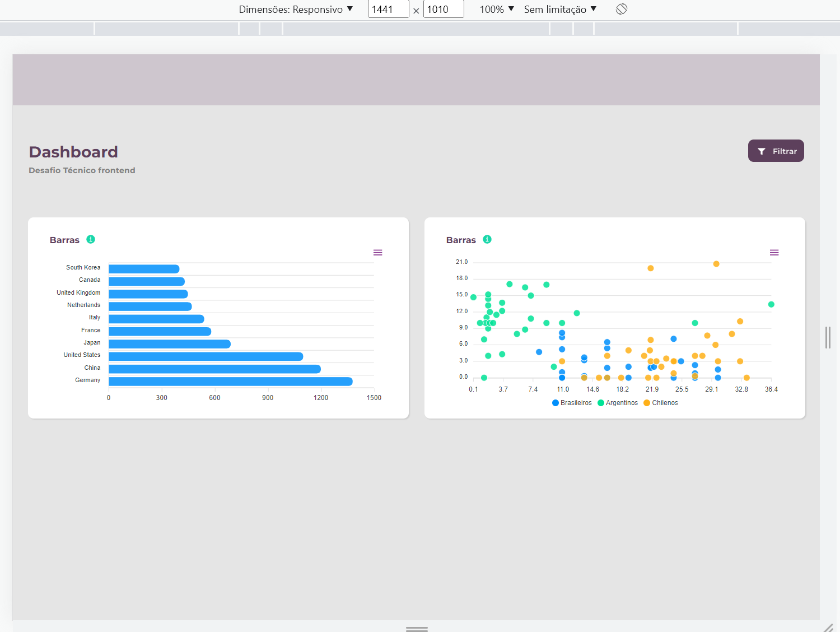The height and width of the screenshot is (632, 840).
Task: Select the viewport width field showing 1441
Action: click(x=388, y=9)
